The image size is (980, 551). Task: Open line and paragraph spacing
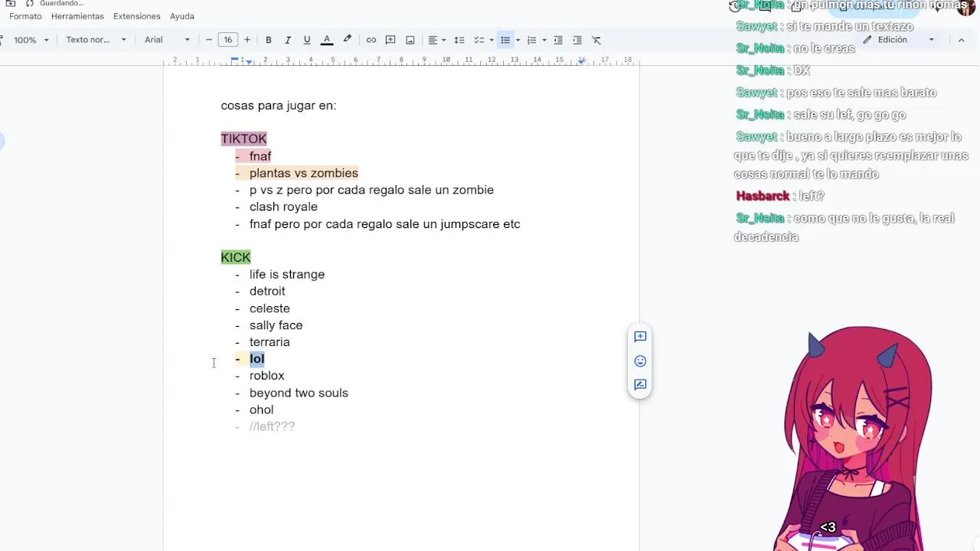(x=459, y=40)
